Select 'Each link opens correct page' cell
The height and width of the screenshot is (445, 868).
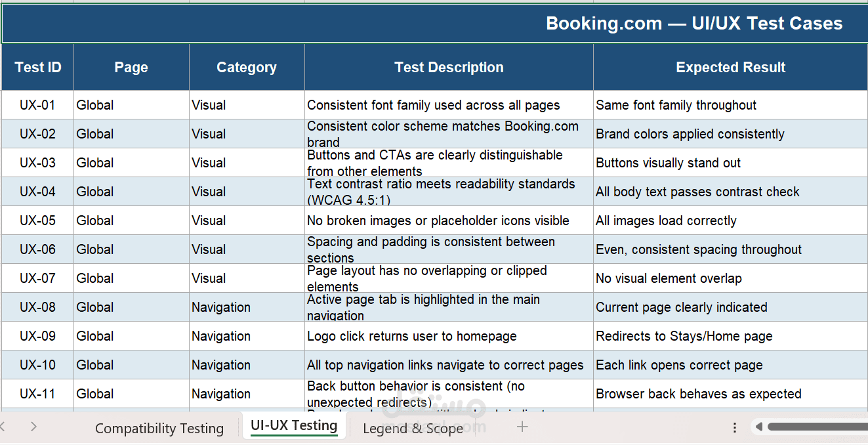[730, 365]
